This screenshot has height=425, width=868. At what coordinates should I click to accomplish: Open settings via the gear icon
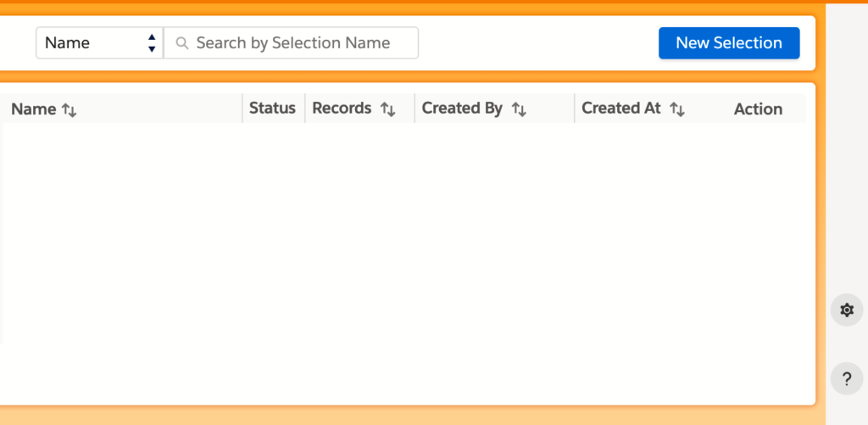(x=846, y=310)
